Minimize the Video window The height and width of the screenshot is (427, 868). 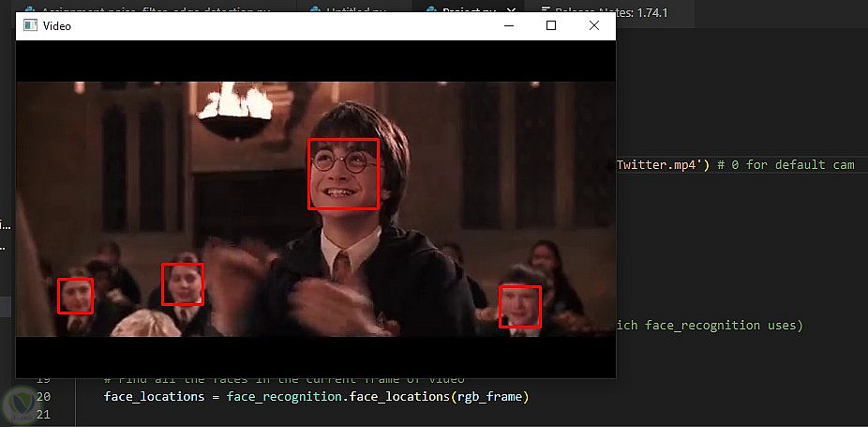click(x=508, y=25)
